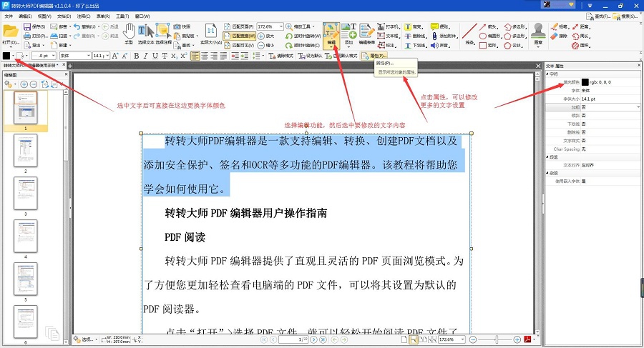Click the Zoom Out (缩小) minus icon

[x=260, y=45]
